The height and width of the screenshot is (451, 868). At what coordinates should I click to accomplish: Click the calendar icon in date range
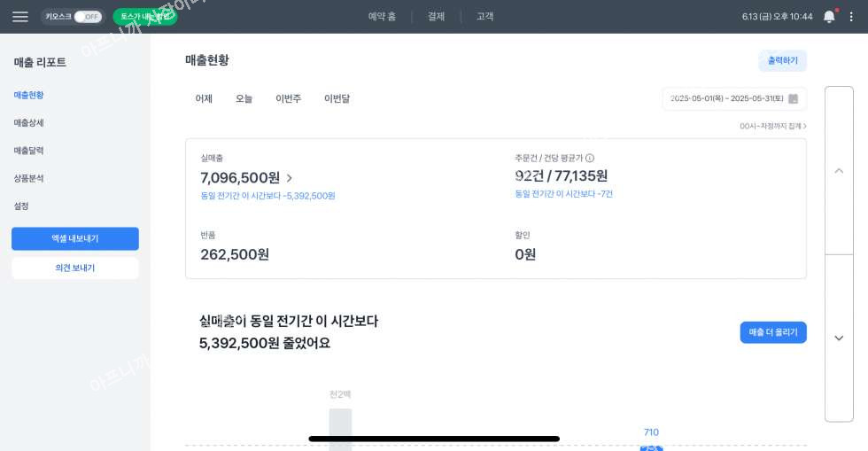pyautogui.click(x=793, y=98)
